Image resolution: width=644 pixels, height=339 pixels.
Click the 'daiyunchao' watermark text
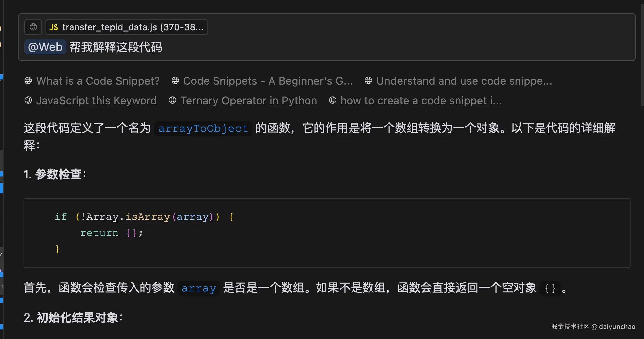[617, 327]
